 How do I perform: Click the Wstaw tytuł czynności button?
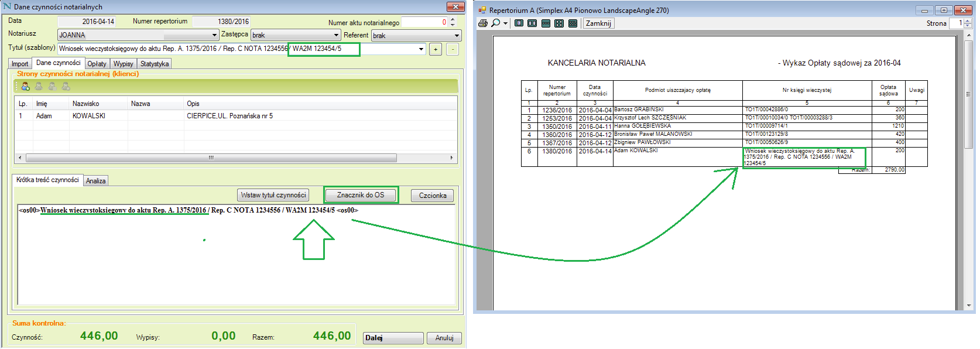pos(273,195)
